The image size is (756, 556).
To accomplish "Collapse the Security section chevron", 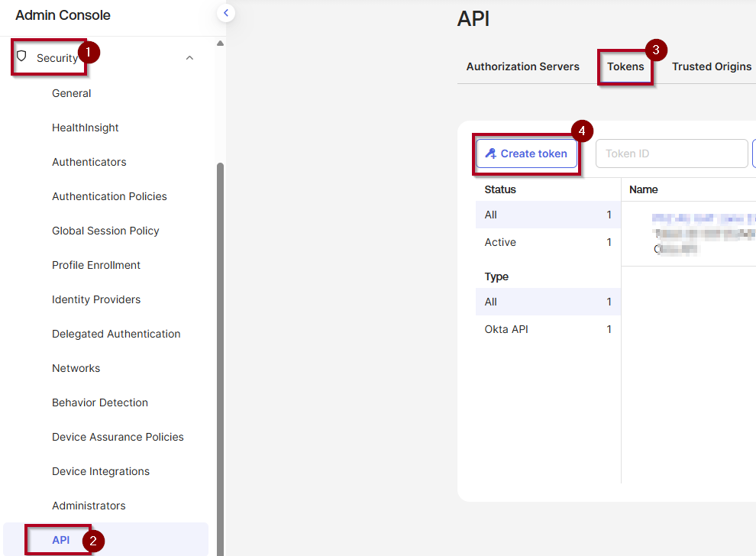I will click(x=189, y=58).
